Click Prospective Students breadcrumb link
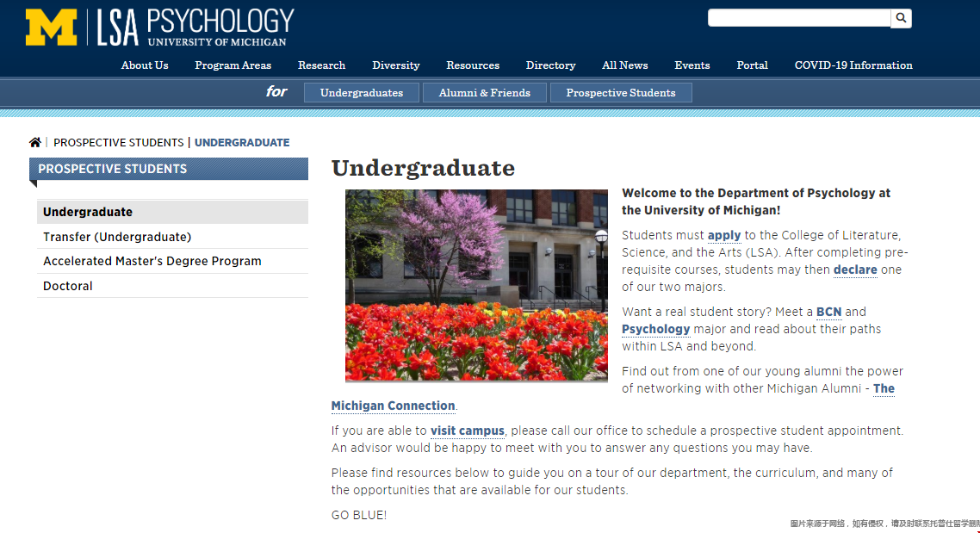980x533 pixels. [119, 143]
